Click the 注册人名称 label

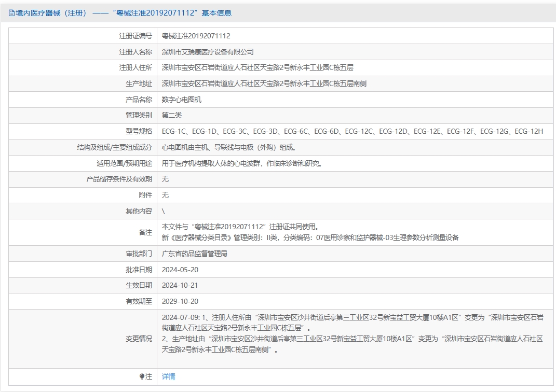pyautogui.click(x=135, y=52)
